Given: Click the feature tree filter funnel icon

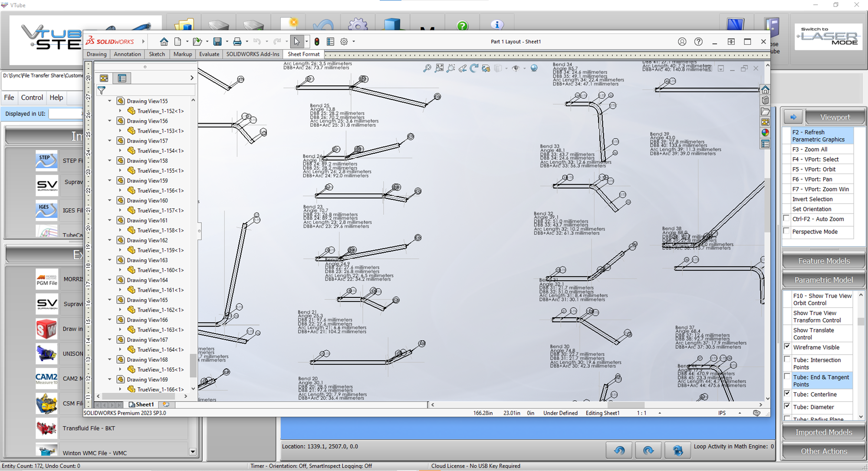Looking at the screenshot, I should 102,90.
